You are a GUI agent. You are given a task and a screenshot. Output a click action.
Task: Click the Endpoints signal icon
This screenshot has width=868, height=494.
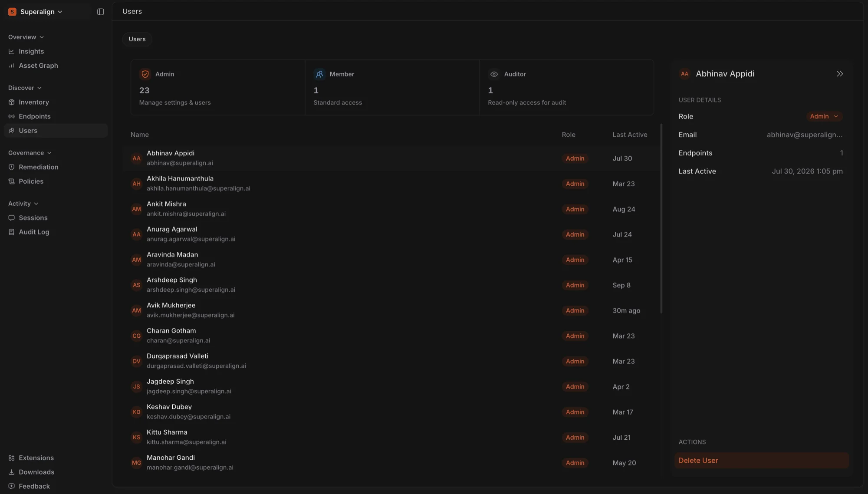pos(11,116)
